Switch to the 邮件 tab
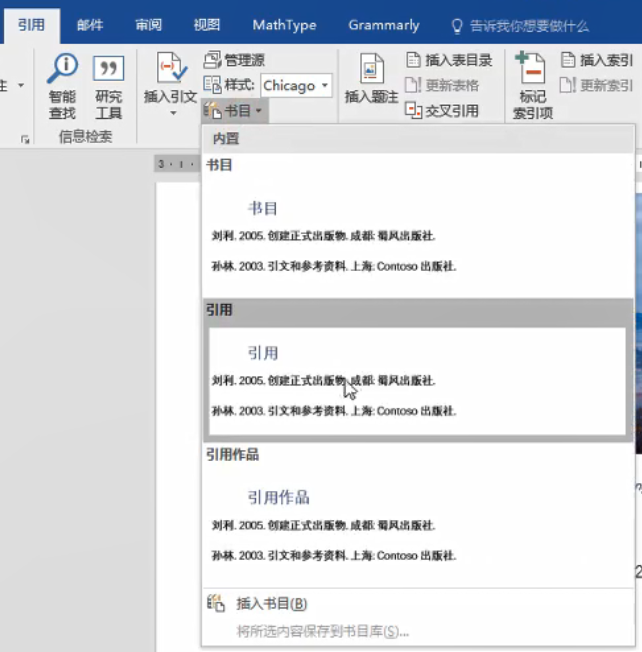Screen dimensions: 642x652 90,25
